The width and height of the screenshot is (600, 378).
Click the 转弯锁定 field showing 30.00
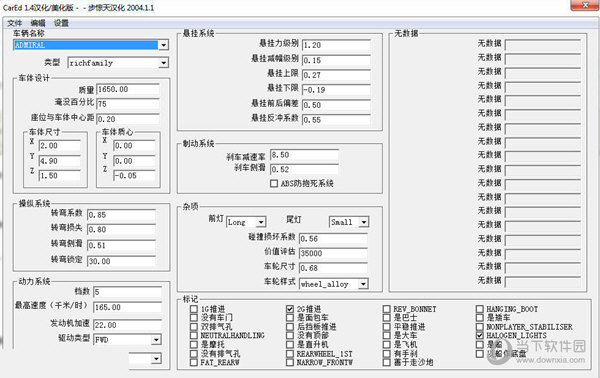[121, 261]
